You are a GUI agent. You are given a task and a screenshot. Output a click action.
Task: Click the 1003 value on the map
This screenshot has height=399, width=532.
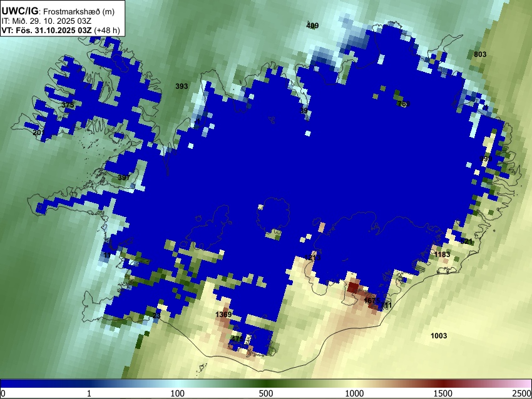439,336
